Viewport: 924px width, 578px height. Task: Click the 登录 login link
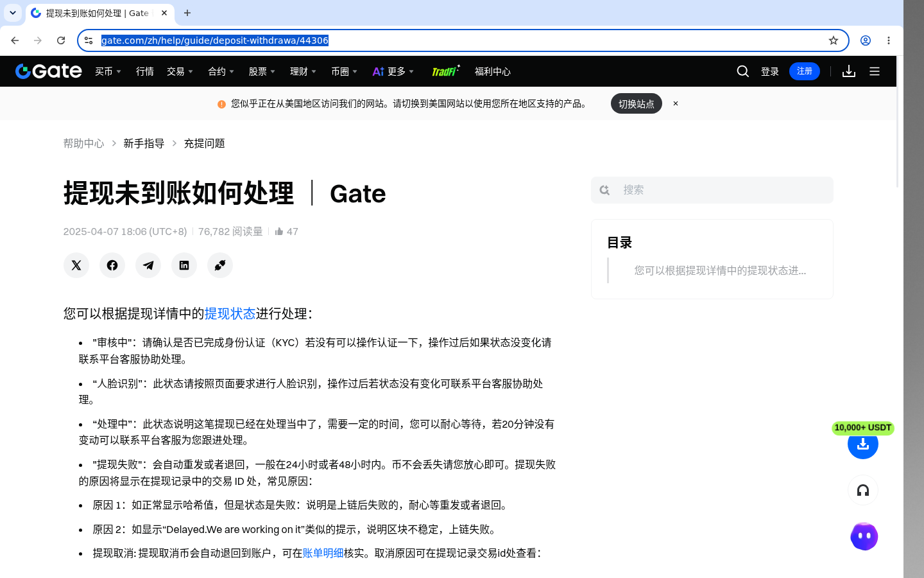pyautogui.click(x=770, y=71)
